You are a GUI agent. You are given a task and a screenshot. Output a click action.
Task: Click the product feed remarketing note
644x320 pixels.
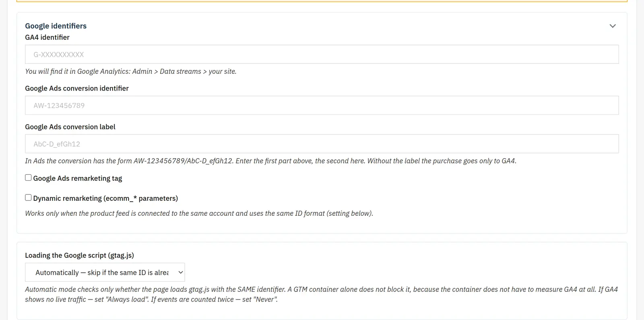pos(199,213)
